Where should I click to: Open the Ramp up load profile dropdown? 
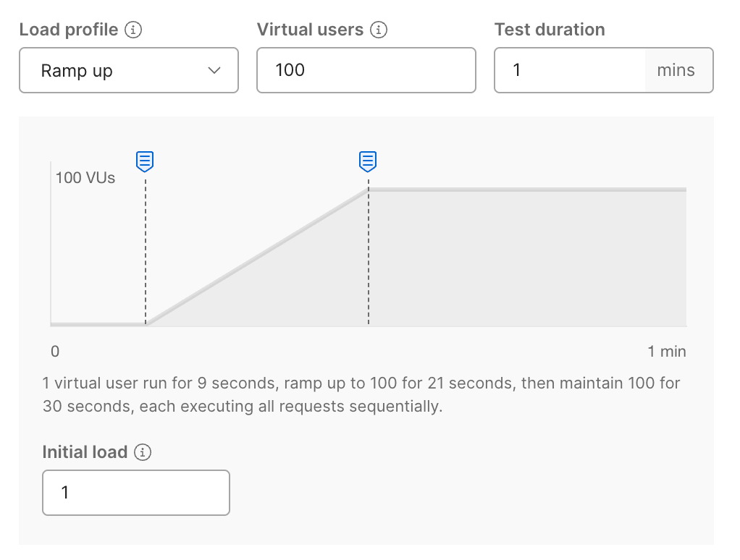click(129, 70)
